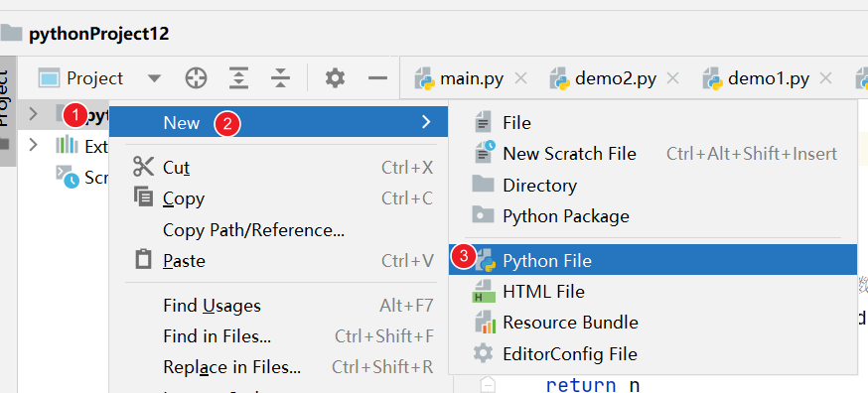Viewport: 868px width, 393px height.
Task: Create a new Python File
Action: point(652,260)
